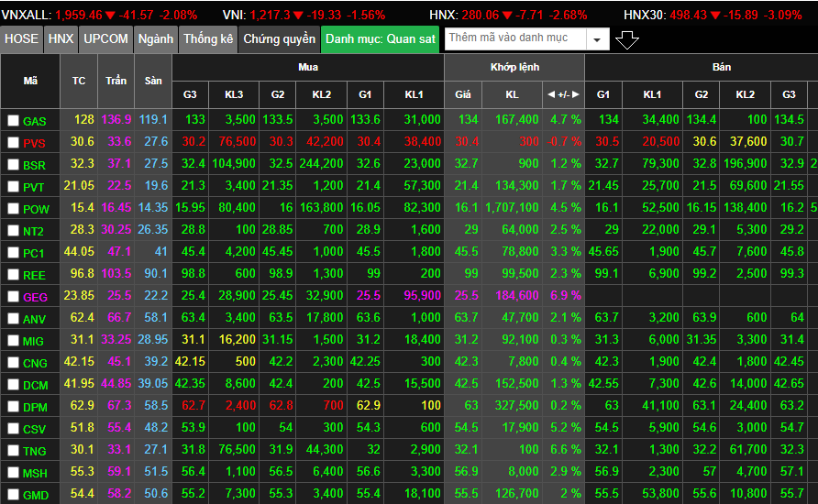818x504 pixels.
Task: Open the add-symbol dropdown arrow
Action: [597, 39]
